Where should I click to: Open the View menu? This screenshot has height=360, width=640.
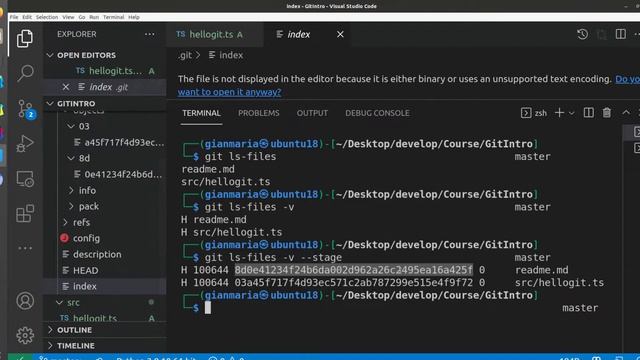68,17
